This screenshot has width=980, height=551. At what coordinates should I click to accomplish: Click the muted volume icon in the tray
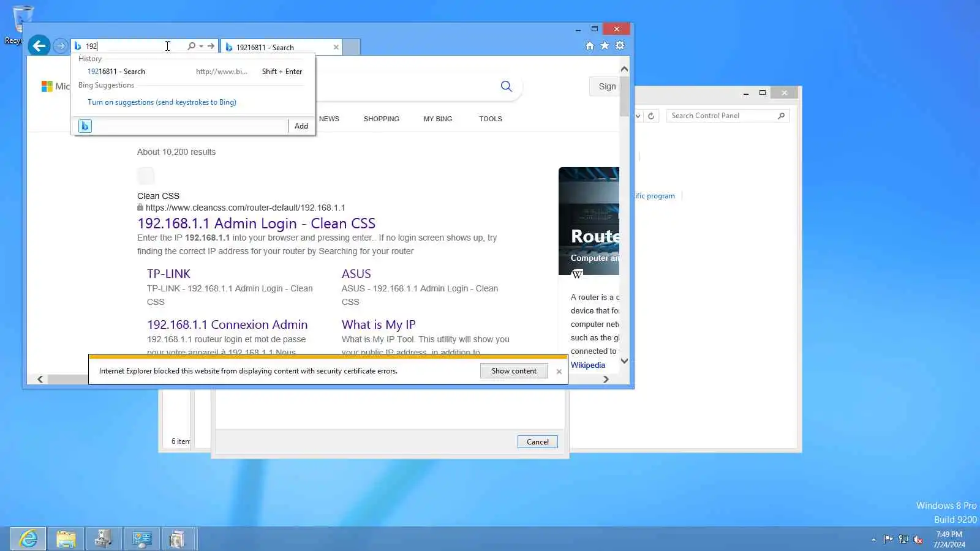pyautogui.click(x=918, y=539)
